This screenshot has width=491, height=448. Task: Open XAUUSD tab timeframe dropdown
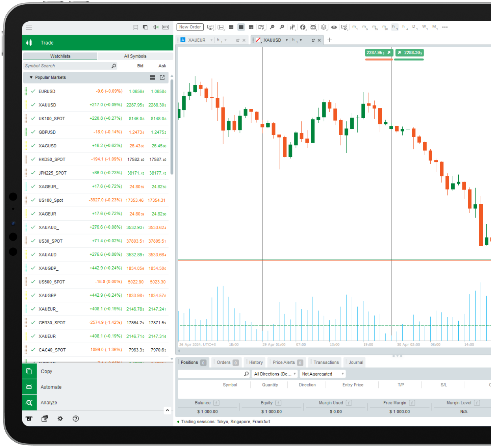(301, 40)
